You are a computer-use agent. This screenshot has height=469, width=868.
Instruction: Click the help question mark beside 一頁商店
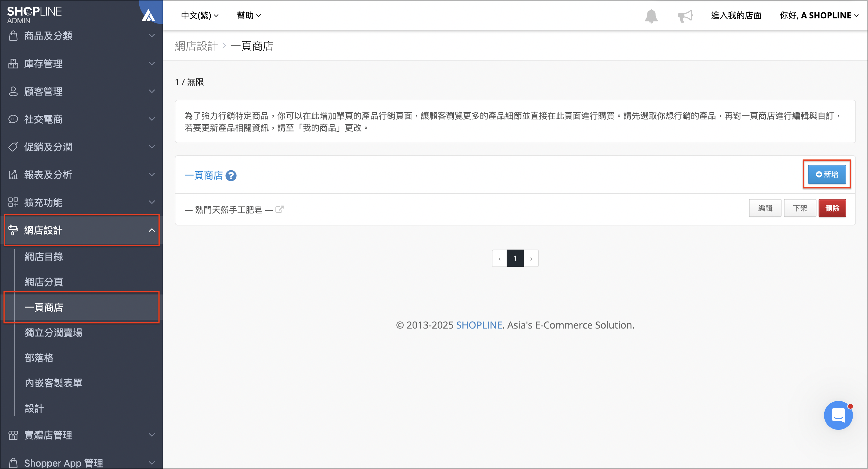pos(231,175)
